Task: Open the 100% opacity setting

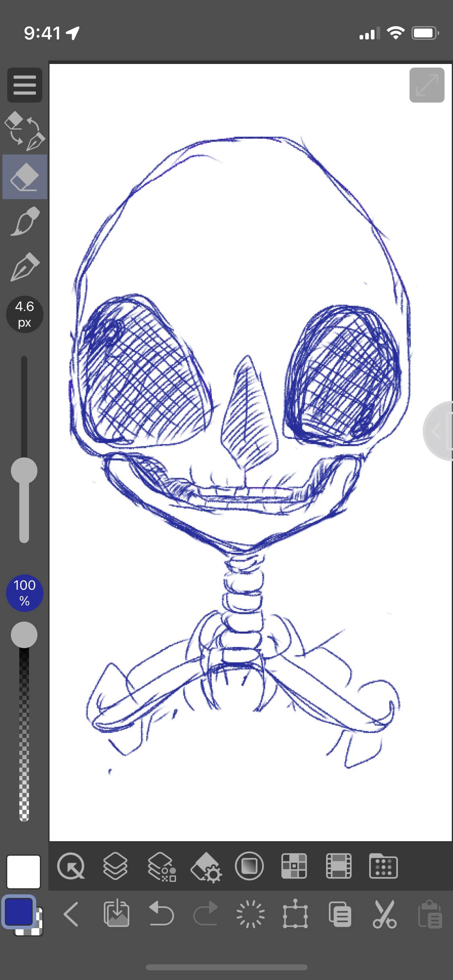Action: coord(25,593)
